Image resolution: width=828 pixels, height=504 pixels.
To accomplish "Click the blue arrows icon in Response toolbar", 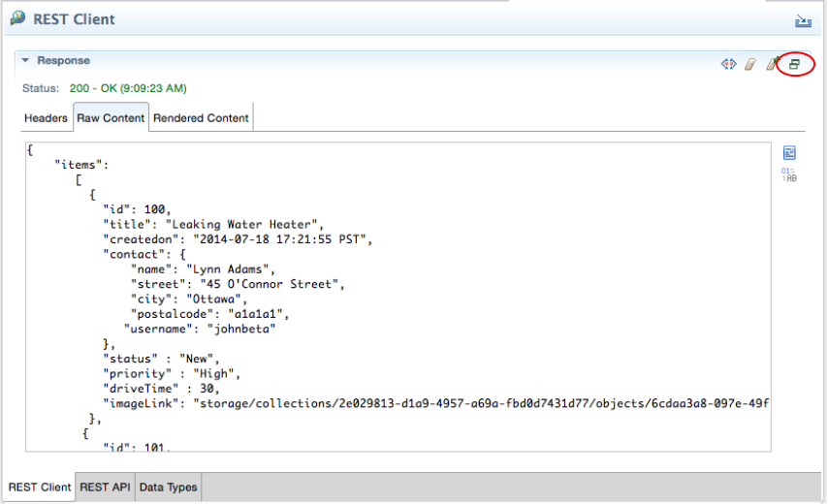I will [x=729, y=64].
